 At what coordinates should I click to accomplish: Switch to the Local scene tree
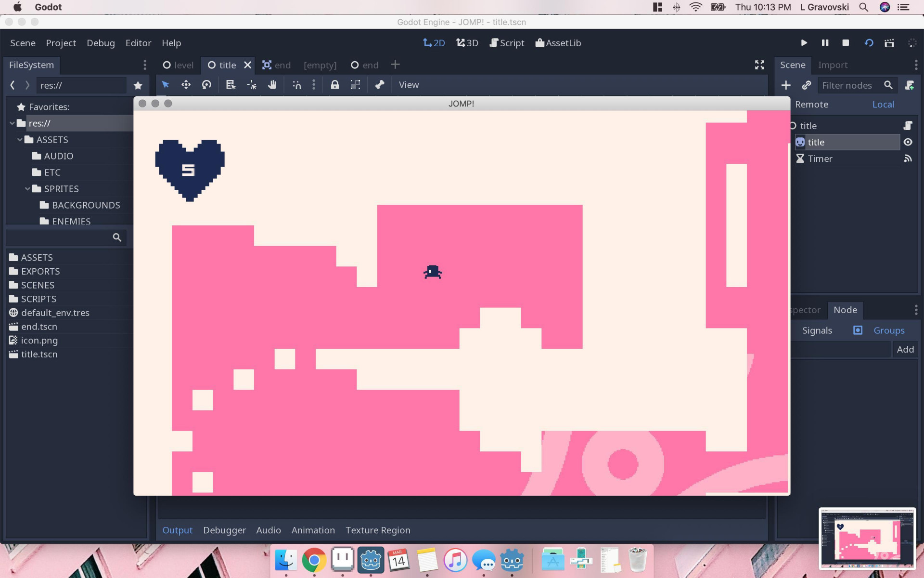coord(883,105)
